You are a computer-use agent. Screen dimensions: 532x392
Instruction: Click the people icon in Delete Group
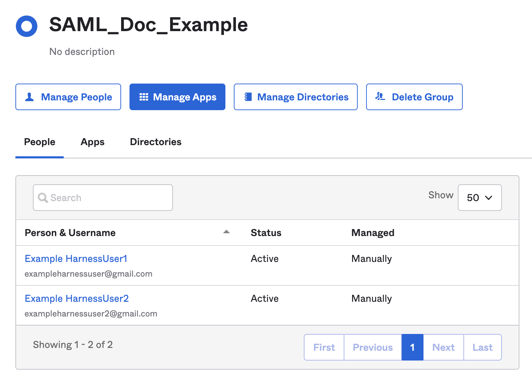(380, 97)
